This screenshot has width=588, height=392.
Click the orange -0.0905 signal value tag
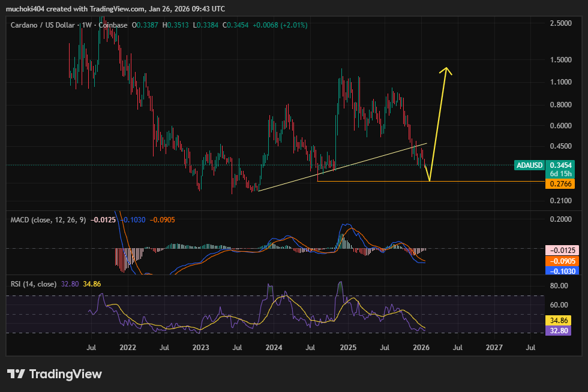pyautogui.click(x=559, y=261)
